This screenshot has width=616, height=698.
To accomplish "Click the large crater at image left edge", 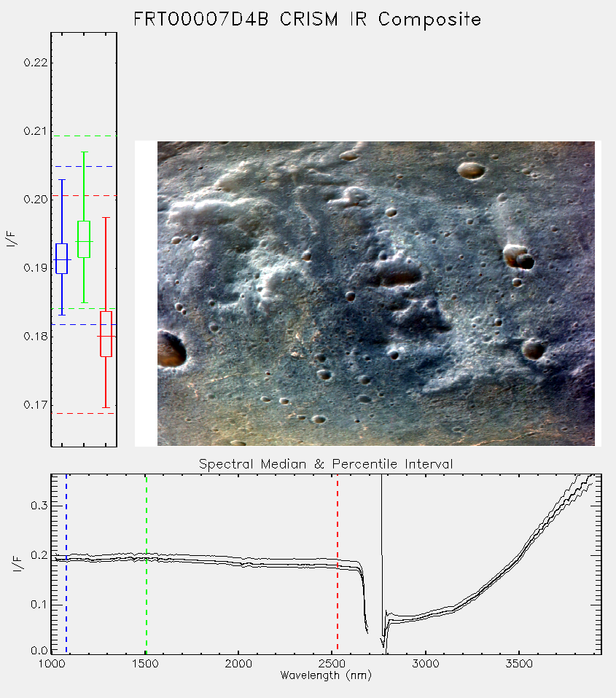I will (171, 349).
